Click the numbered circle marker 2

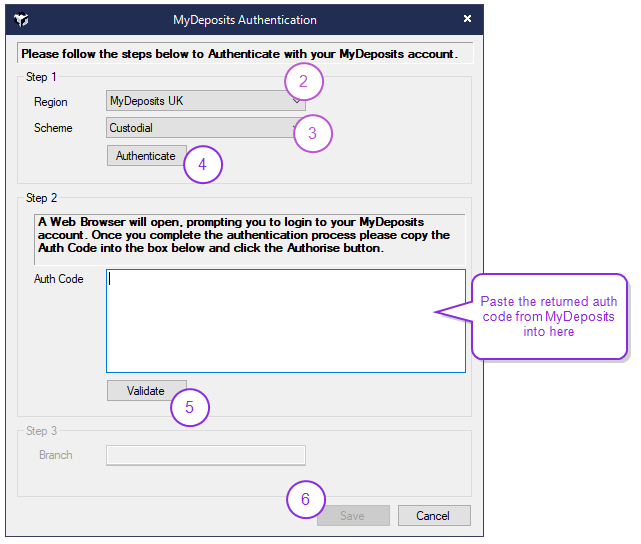(304, 81)
